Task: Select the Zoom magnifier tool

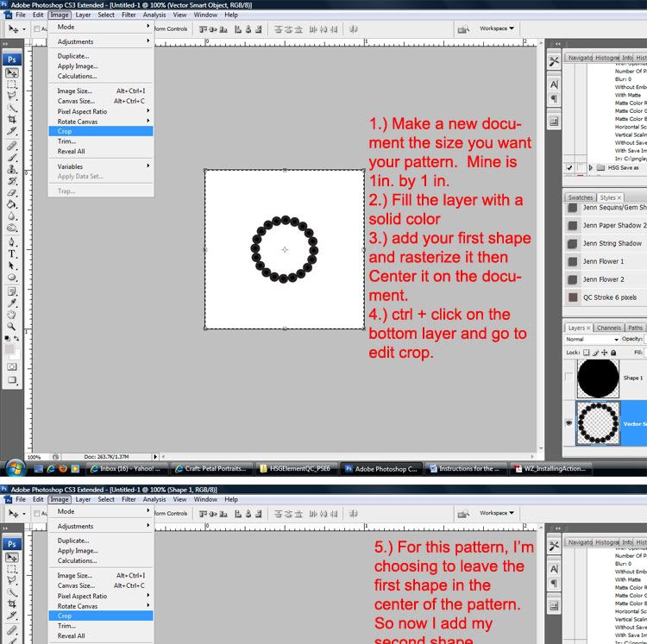Action: tap(12, 327)
